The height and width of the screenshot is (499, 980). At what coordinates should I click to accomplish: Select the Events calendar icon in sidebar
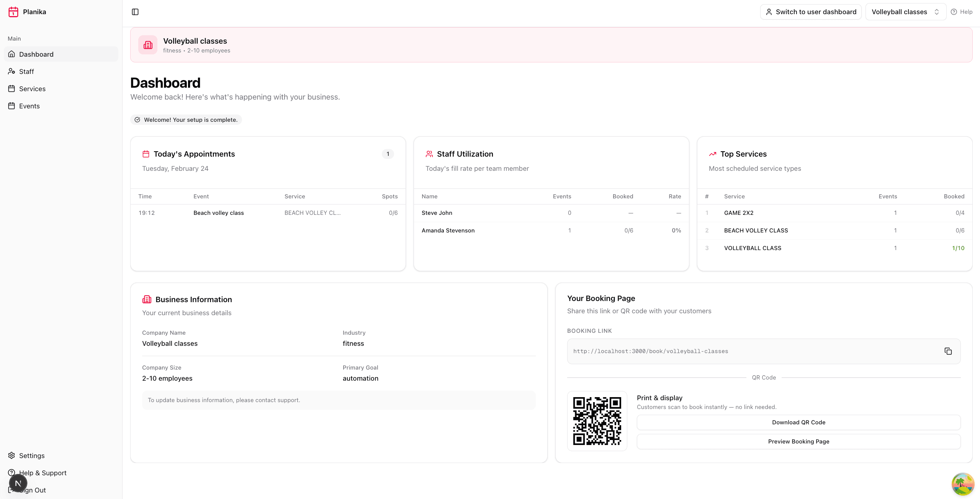click(x=12, y=106)
